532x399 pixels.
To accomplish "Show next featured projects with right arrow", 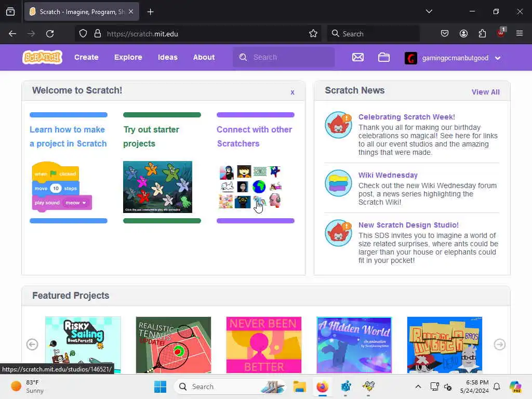I will pos(499,344).
